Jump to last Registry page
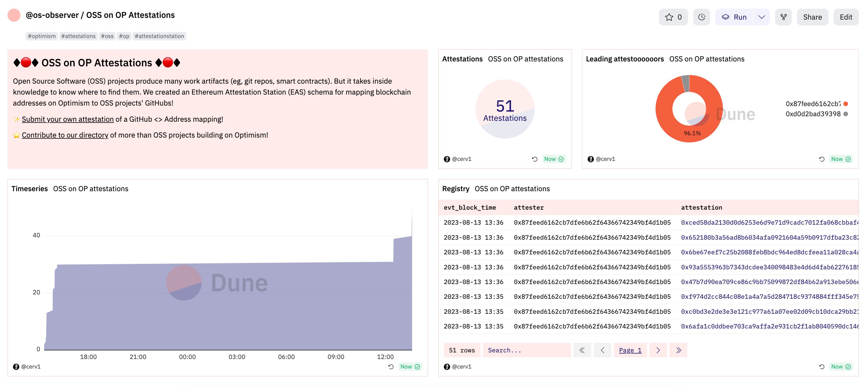The width and height of the screenshot is (868, 387). pos(678,350)
